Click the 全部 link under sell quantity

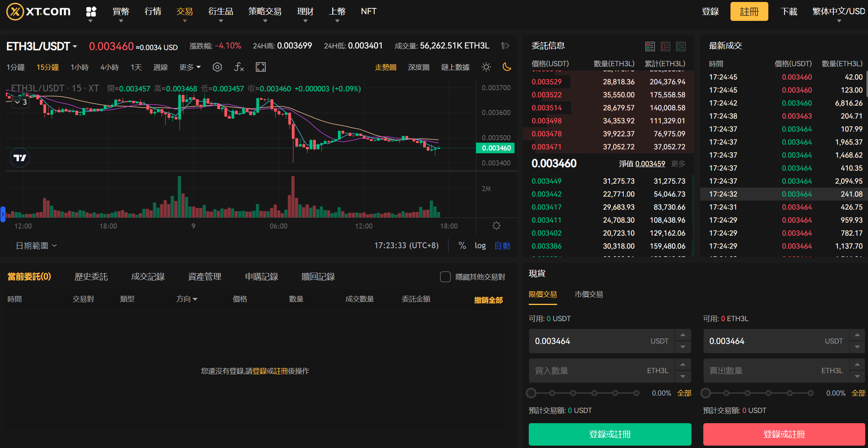click(x=858, y=393)
